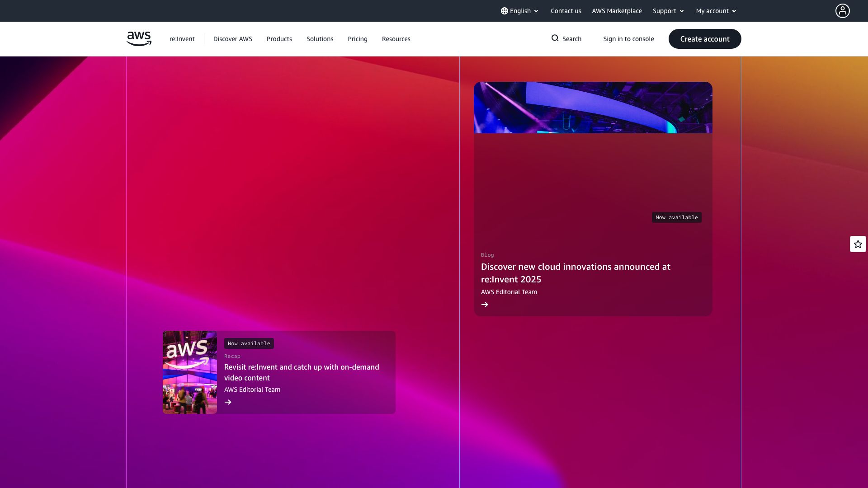This screenshot has height=488, width=868.
Task: Open feedback with the star icon on right edge
Action: point(857,244)
